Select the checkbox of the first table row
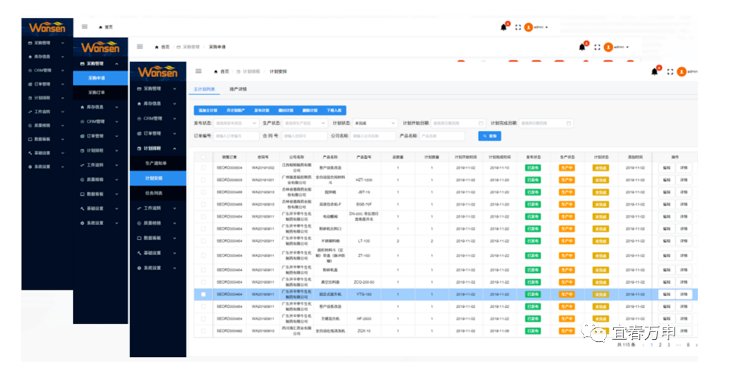The image size is (729, 369). click(203, 167)
